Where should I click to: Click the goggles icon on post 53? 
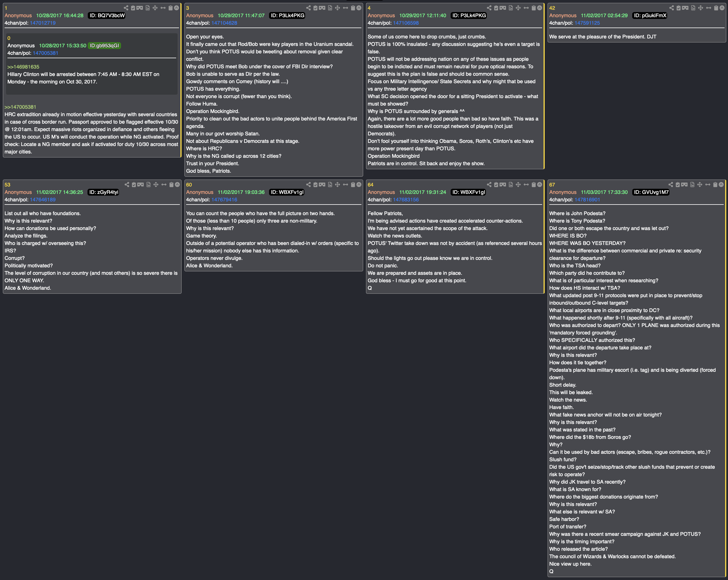pyautogui.click(x=141, y=185)
